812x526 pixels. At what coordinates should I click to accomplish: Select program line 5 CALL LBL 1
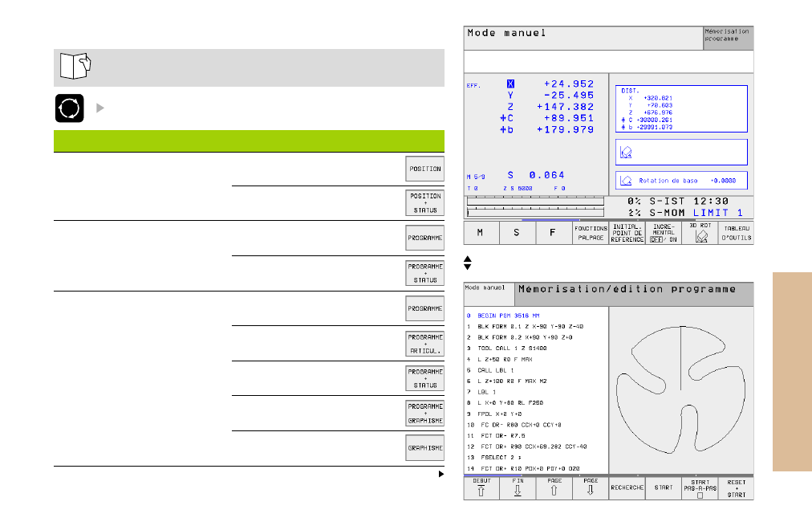(490, 370)
